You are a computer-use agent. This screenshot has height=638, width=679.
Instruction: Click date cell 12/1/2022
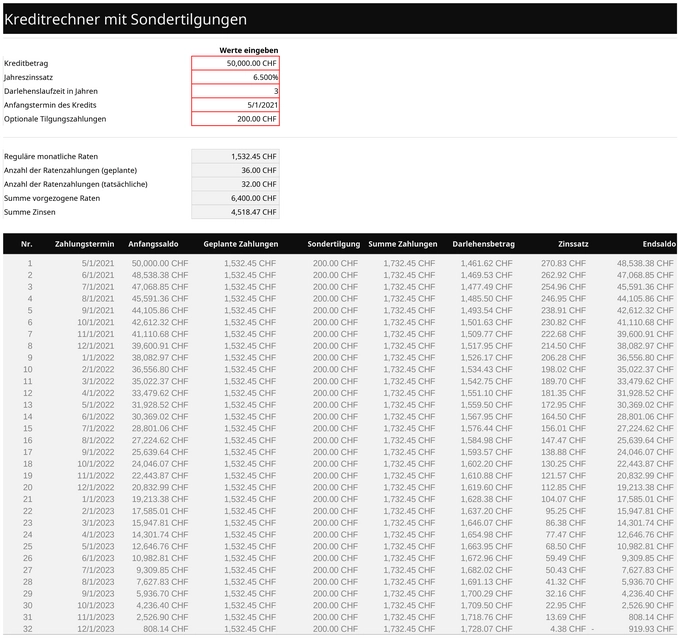point(96,487)
